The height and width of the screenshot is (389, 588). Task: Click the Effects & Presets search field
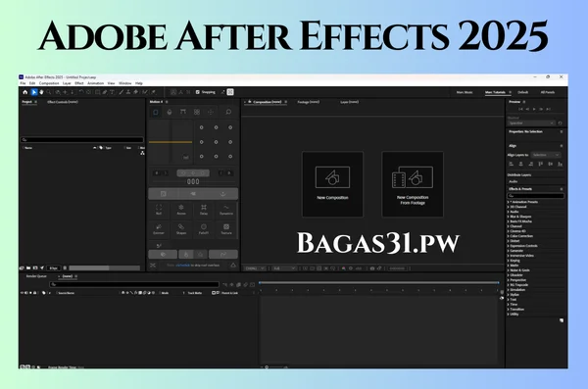535,196
